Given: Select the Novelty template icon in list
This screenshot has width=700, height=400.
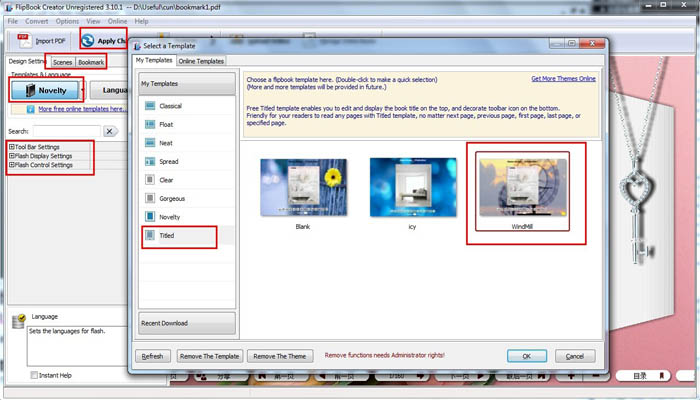Looking at the screenshot, I should tap(150, 217).
